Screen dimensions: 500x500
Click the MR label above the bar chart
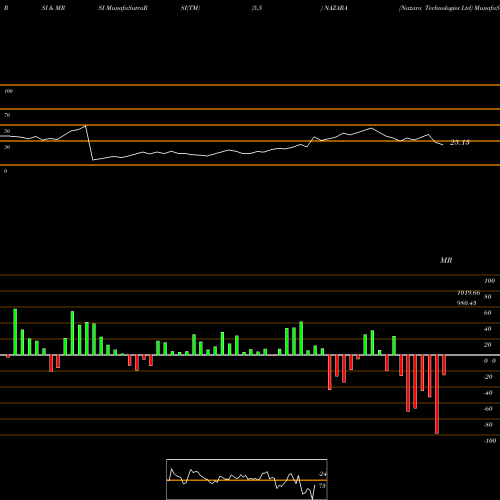click(x=446, y=260)
